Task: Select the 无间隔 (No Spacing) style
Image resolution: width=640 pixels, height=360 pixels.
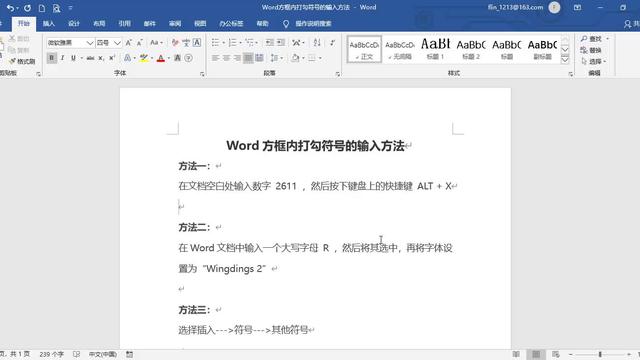Action: click(400, 49)
